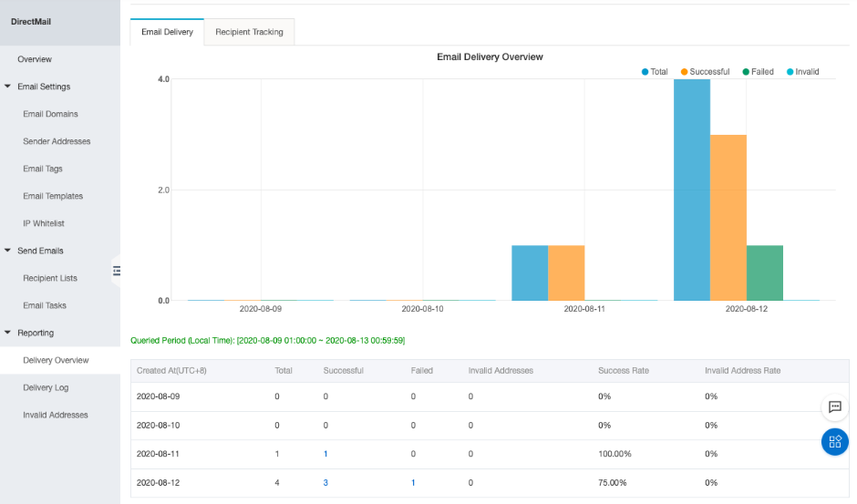Image resolution: width=857 pixels, height=504 pixels.
Task: Open the blue apps grid icon
Action: (834, 442)
